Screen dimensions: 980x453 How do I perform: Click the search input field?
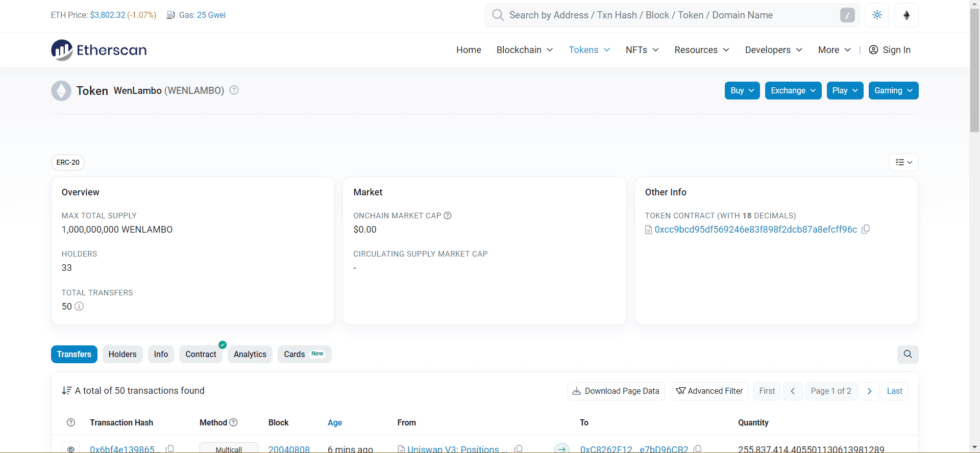click(671, 15)
